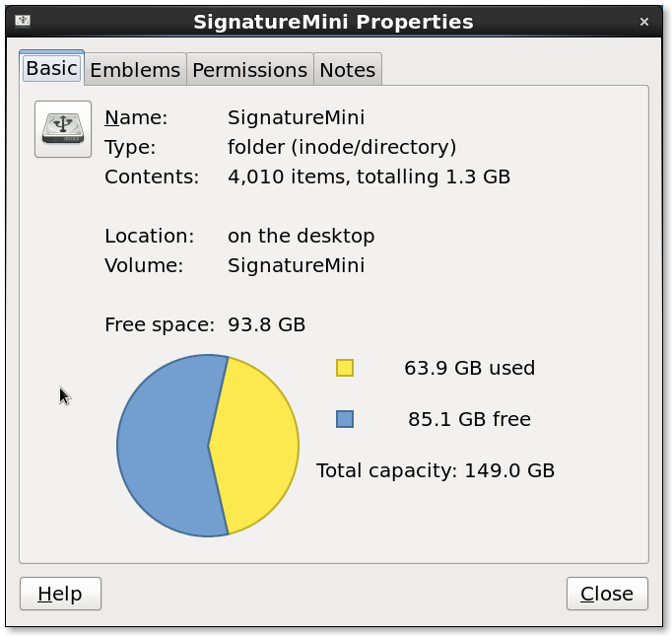Click the yellow used-space legend swatch

345,368
